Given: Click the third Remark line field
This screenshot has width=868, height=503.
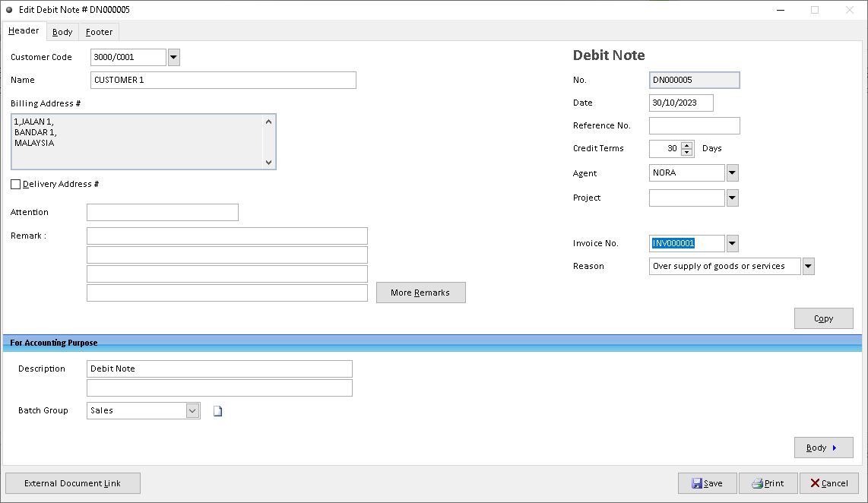Looking at the screenshot, I should [x=227, y=274].
